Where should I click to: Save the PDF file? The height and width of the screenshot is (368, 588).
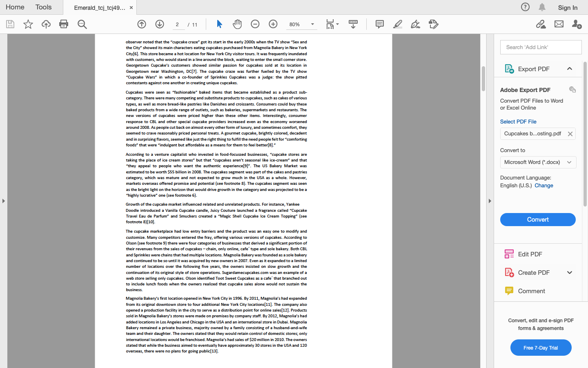click(x=10, y=24)
